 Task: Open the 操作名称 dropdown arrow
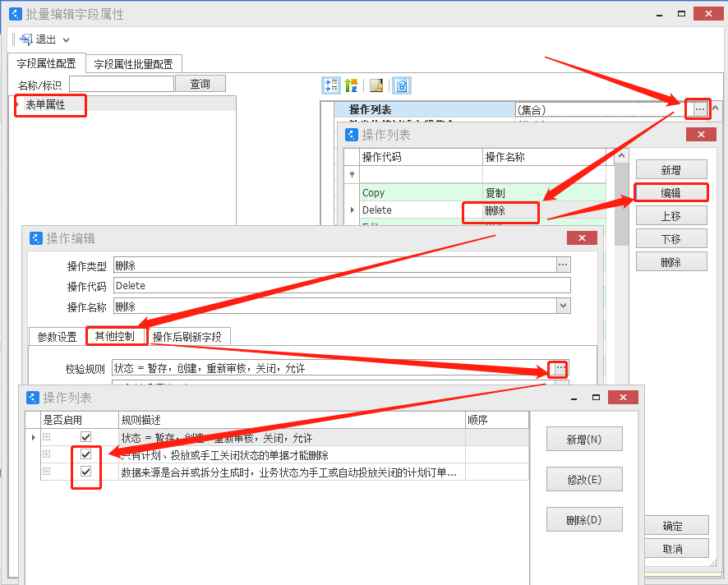pos(563,306)
